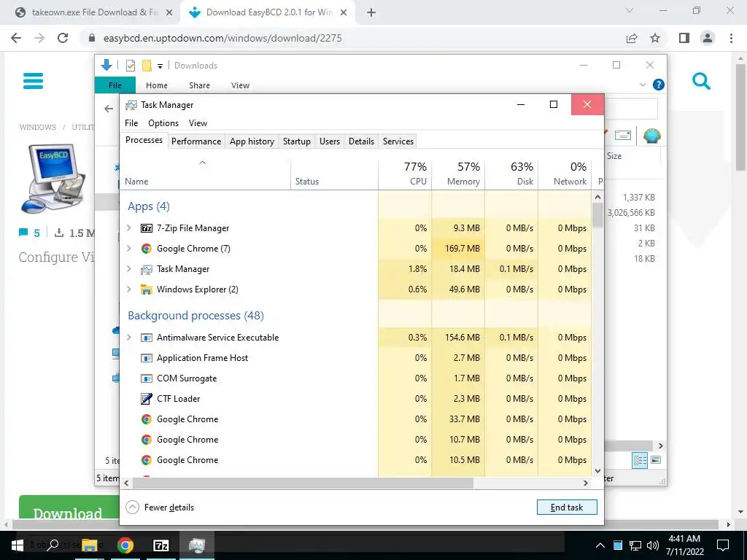747x560 pixels.
Task: Click the Antimalware Service Executable icon
Action: (x=146, y=338)
